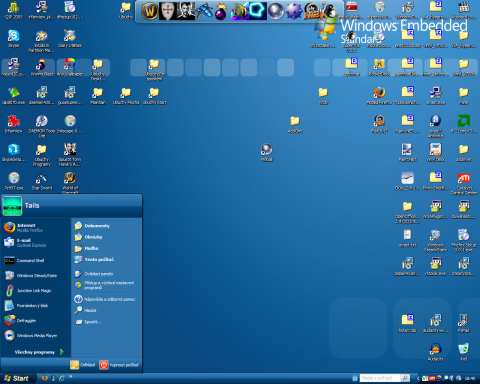The image size is (480, 384).
Task: Open Tento počítač in Start menu
Action: point(107,259)
